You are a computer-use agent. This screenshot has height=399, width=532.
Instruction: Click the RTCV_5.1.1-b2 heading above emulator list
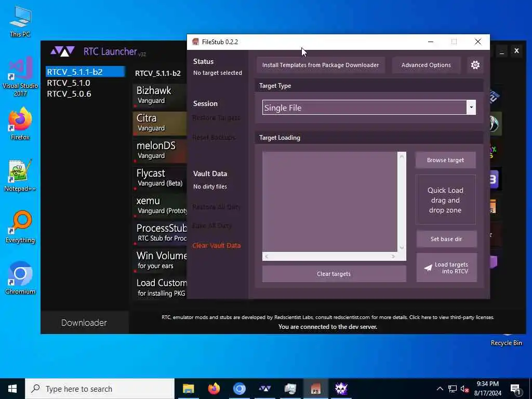pos(158,73)
